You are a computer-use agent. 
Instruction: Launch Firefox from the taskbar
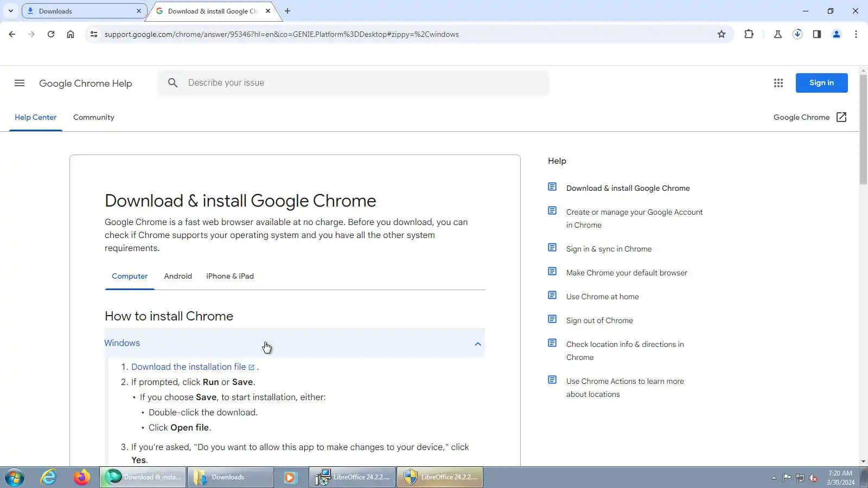tap(82, 477)
